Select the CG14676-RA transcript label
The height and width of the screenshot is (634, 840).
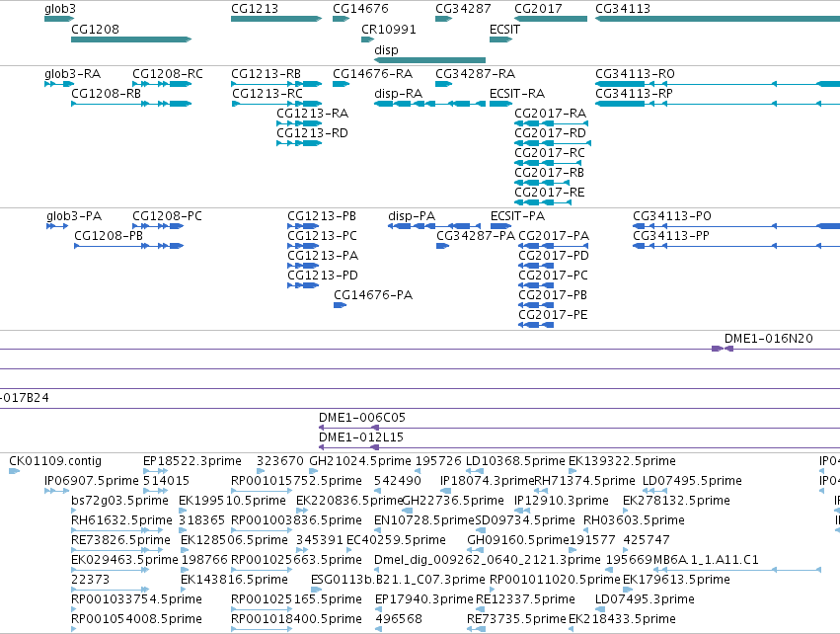pos(372,73)
